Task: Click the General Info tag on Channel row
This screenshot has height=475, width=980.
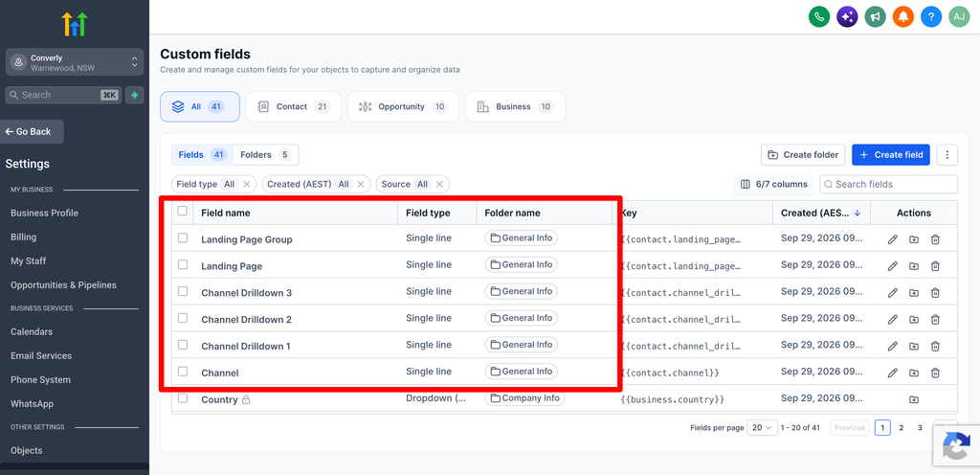Action: click(x=522, y=372)
